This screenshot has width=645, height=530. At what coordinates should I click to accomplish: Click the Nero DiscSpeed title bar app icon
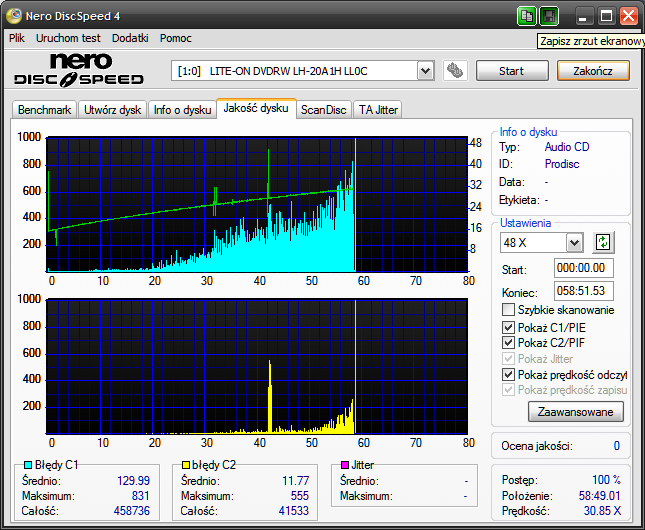click(x=14, y=16)
